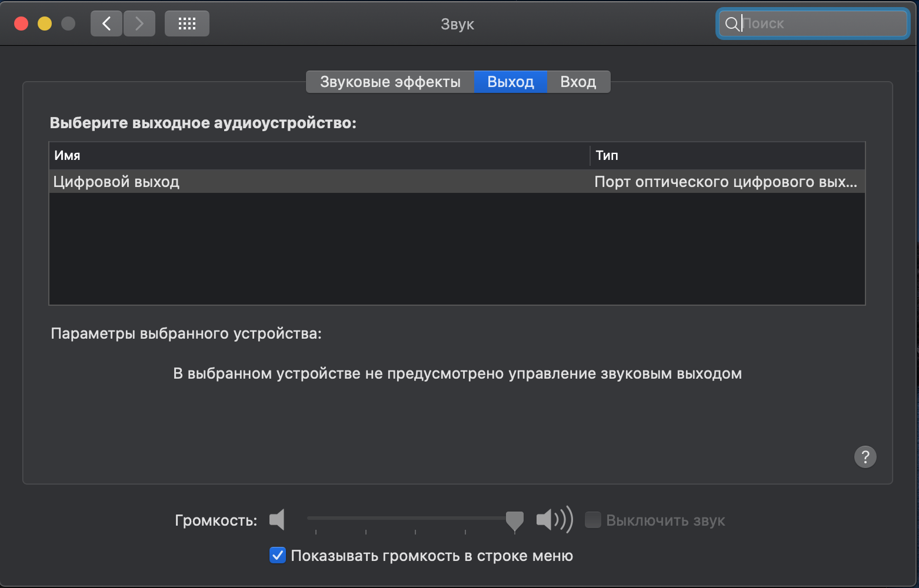The image size is (919, 588).
Task: Show all preferences with grid button
Action: (x=187, y=24)
